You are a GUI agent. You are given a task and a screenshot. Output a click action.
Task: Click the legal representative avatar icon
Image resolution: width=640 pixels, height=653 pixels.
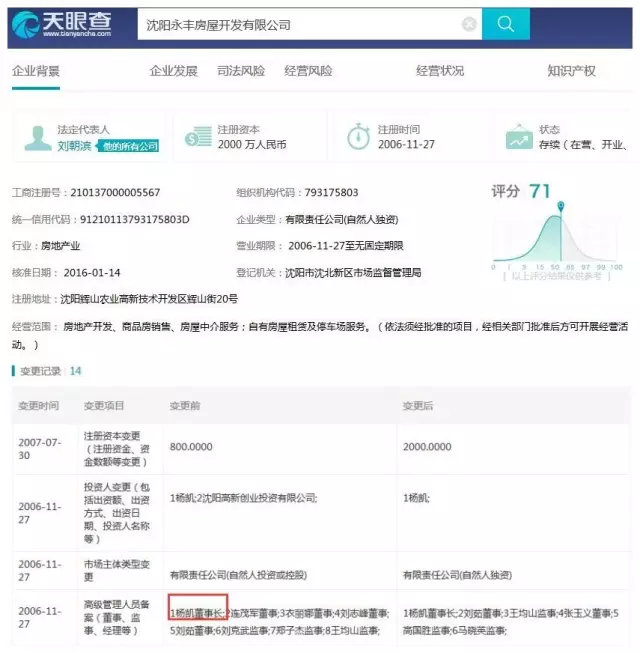coord(38,138)
